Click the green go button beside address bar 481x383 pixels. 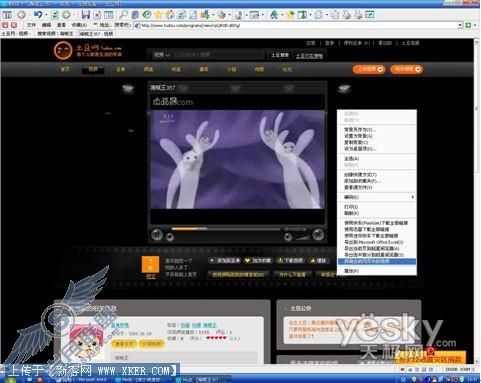[468, 25]
